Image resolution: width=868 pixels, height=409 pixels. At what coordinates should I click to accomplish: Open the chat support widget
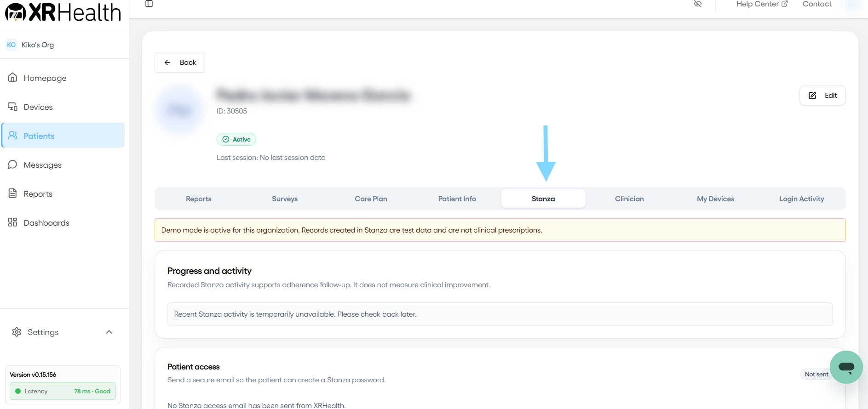click(846, 367)
